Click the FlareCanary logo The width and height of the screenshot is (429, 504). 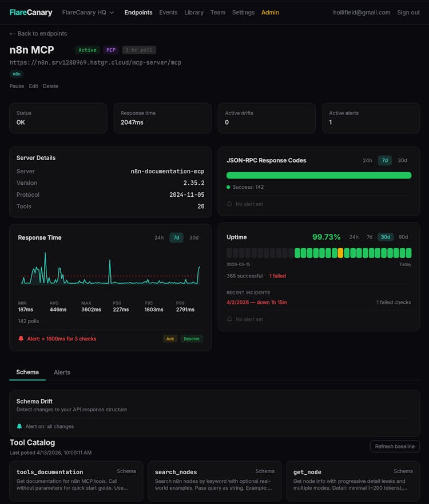(x=31, y=12)
